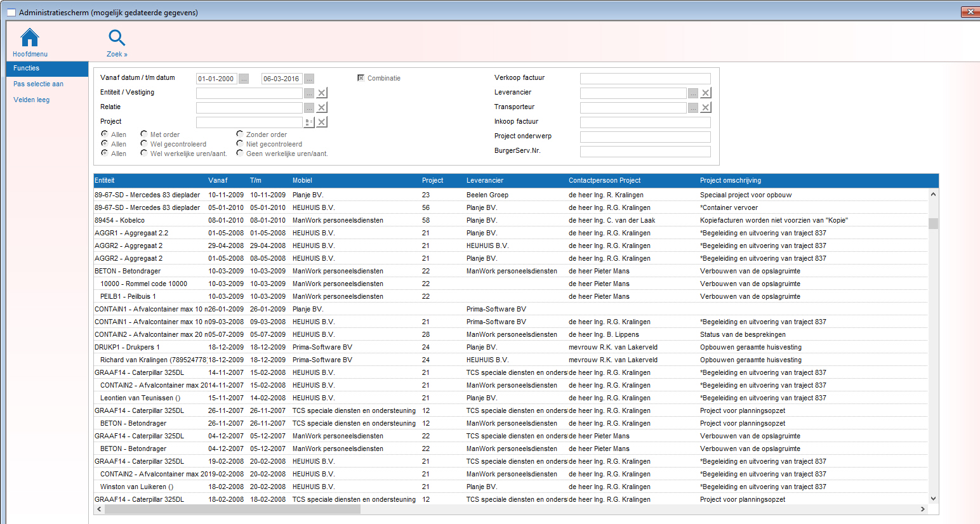Open date picker for Vanaf datum 01-01-2000
980x524 pixels.
pos(244,79)
